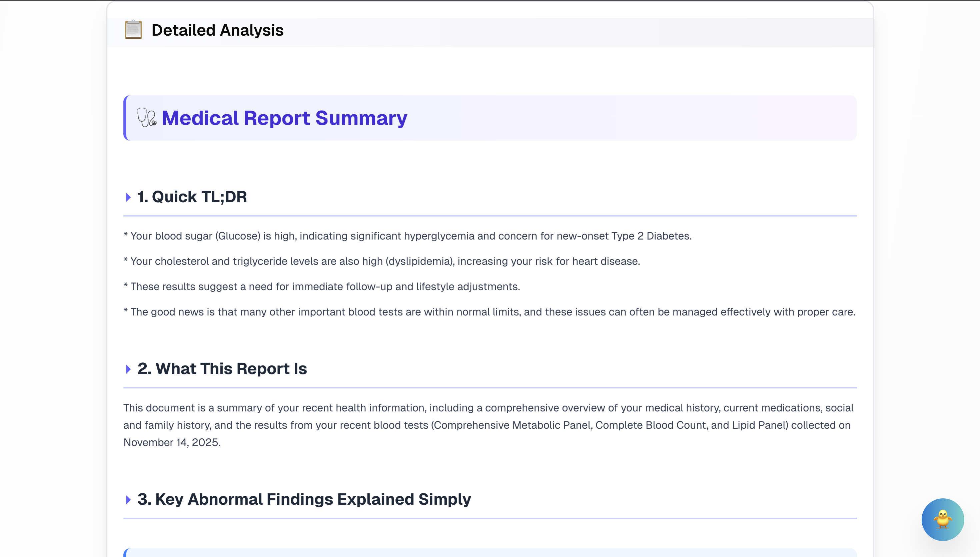Click the Comprehensive Metabolic Panel text
The width and height of the screenshot is (980, 557).
coord(513,425)
